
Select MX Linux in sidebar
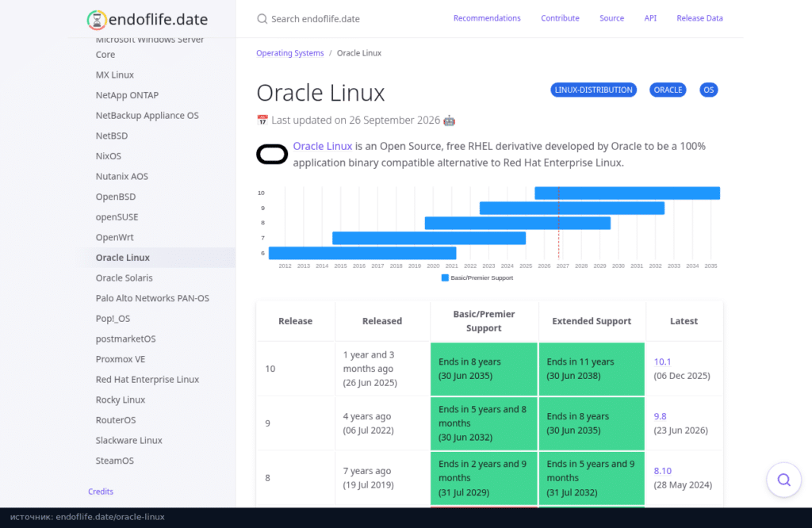(x=114, y=75)
